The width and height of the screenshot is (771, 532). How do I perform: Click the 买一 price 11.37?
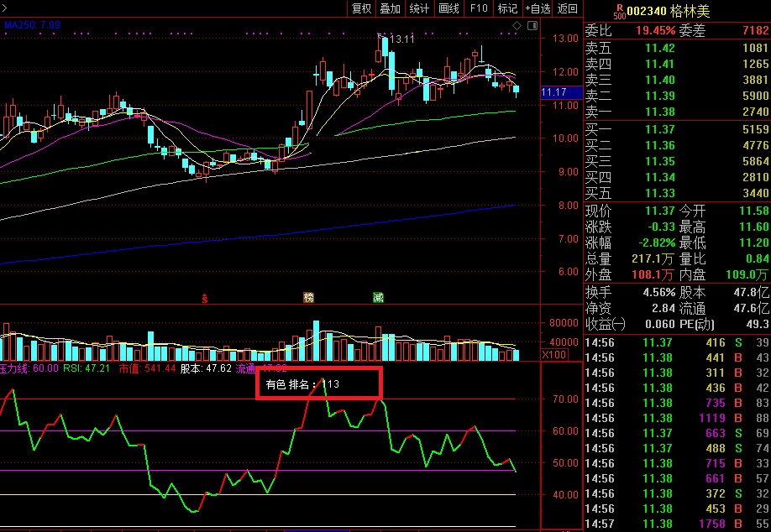660,130
